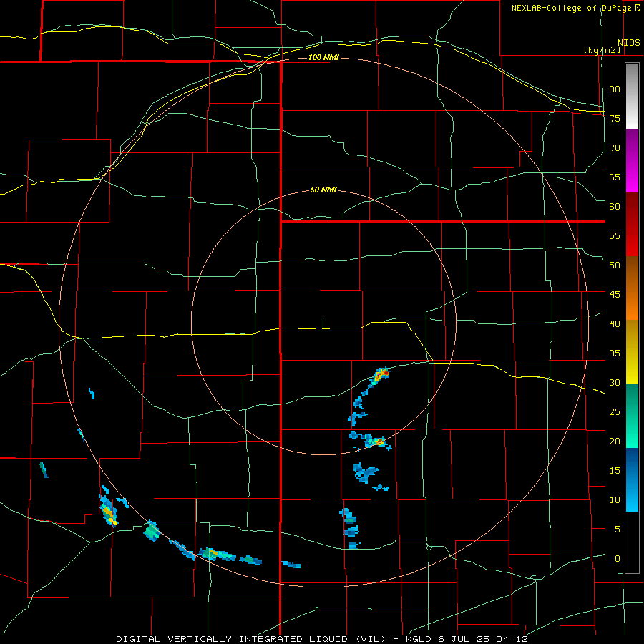Image resolution: width=644 pixels, height=644 pixels.
Task: Select the blue segment of the color bar
Action: (632, 479)
